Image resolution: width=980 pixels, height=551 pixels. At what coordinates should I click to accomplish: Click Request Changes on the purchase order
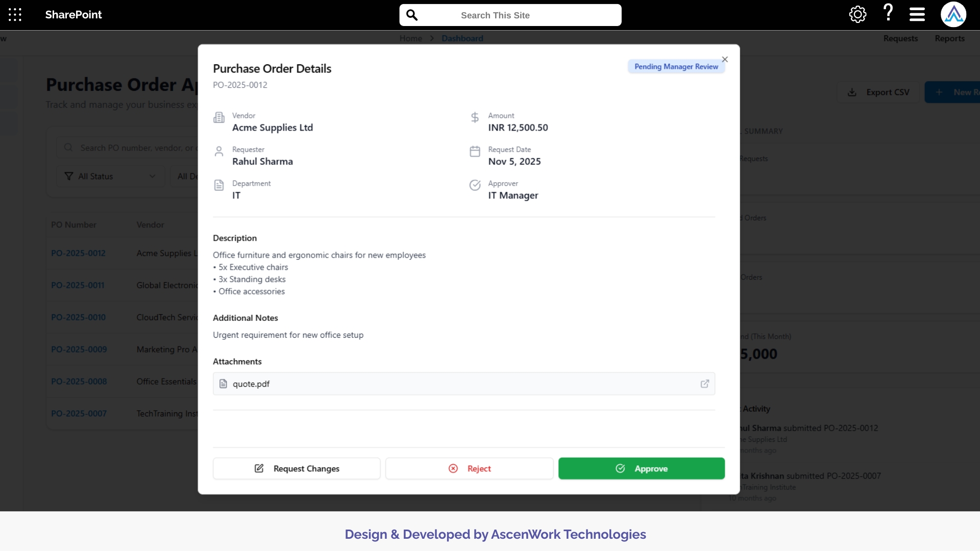click(297, 468)
